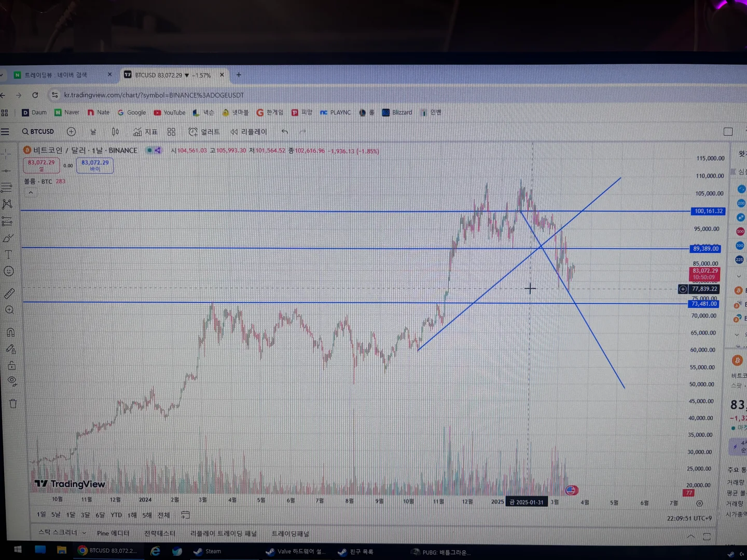
Task: Add a compare symbol with the plus icon
Action: click(x=71, y=132)
